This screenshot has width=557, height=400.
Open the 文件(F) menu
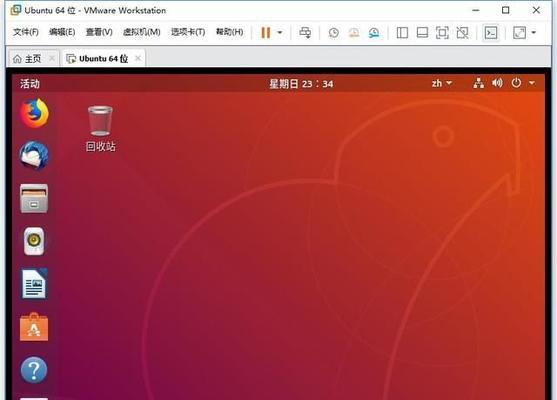[x=26, y=32]
